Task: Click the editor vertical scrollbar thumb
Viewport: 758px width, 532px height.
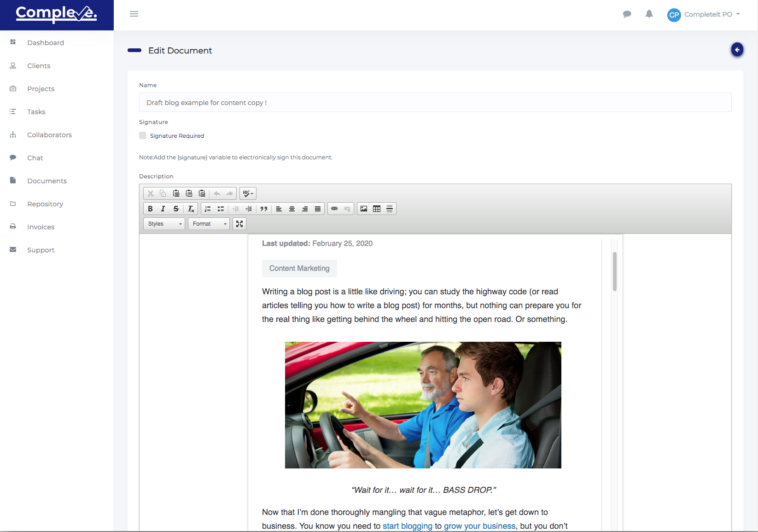Action: [x=615, y=271]
